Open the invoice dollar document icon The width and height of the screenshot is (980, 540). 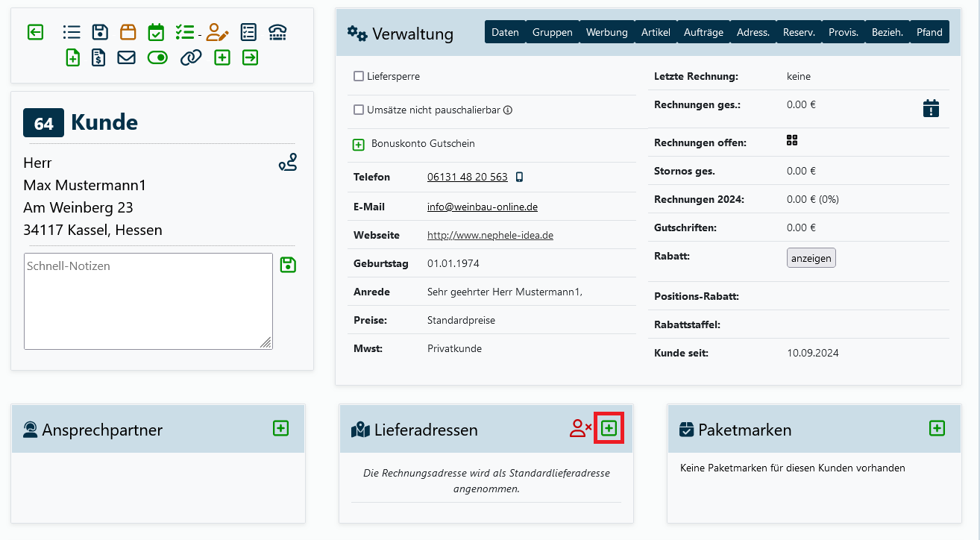[98, 57]
